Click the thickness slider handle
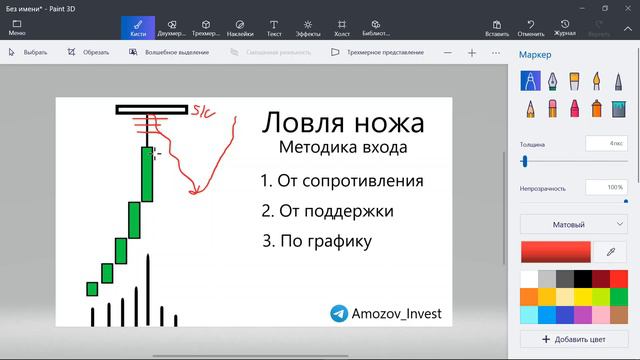 pos(524,162)
